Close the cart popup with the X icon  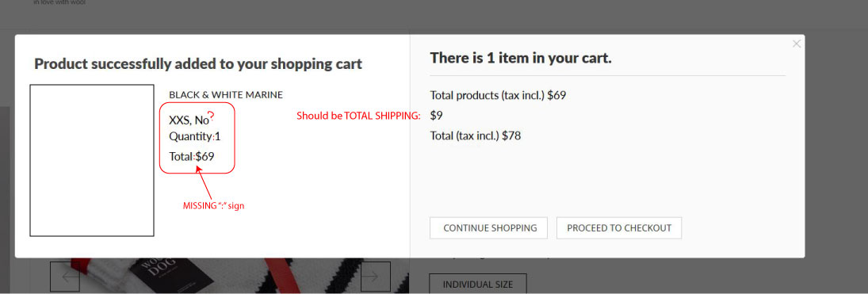796,44
